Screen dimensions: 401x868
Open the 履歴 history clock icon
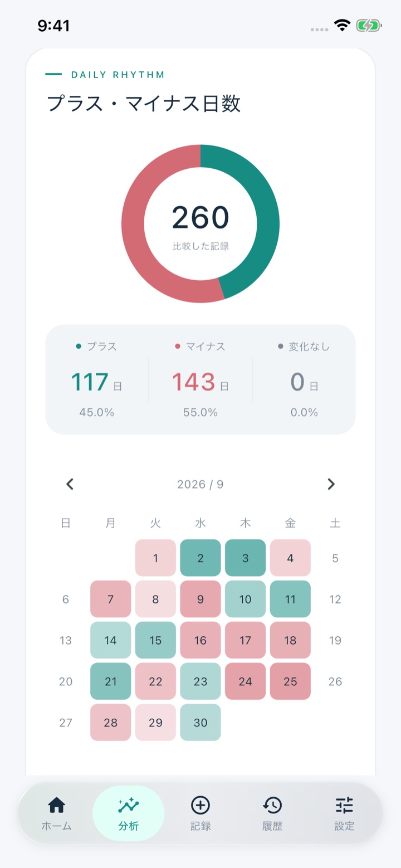pyautogui.click(x=272, y=813)
